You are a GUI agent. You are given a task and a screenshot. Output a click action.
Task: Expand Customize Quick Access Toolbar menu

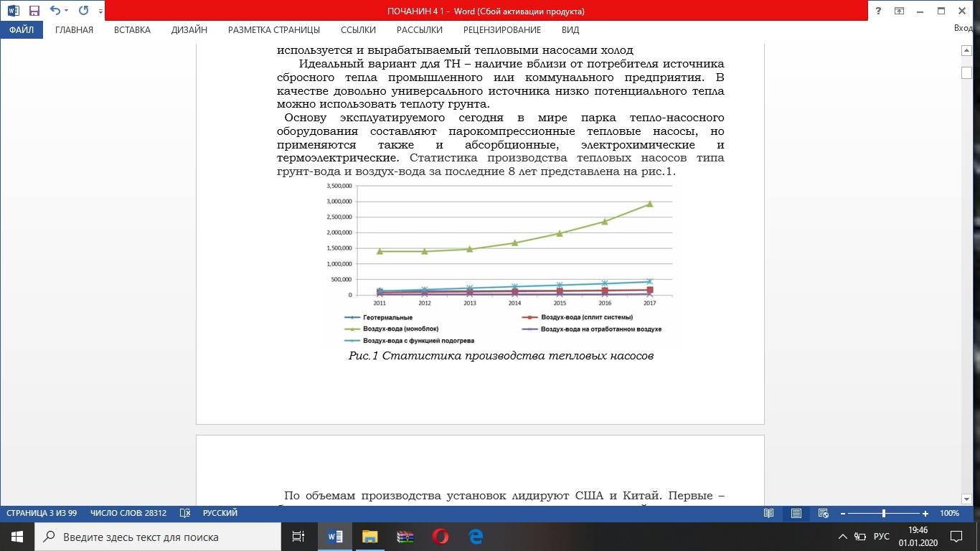(x=100, y=11)
